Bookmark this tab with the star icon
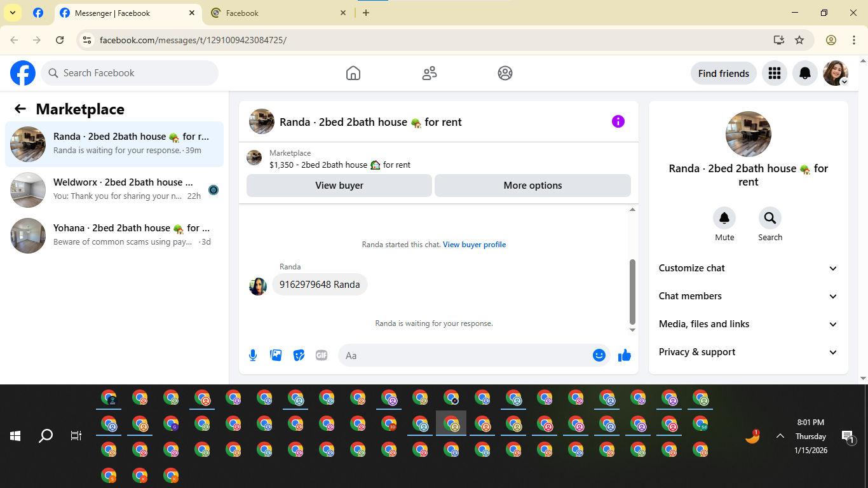This screenshot has width=868, height=488. coord(799,40)
